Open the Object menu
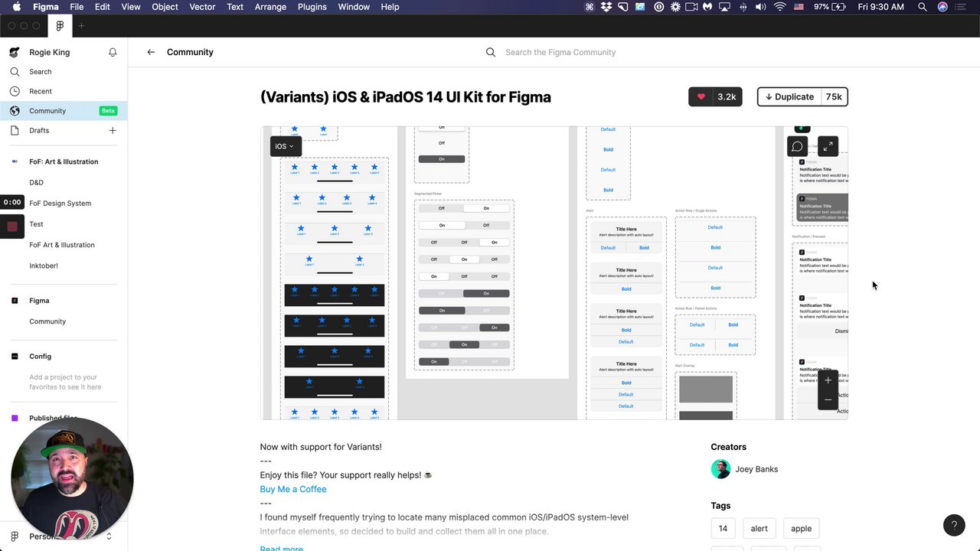The height and width of the screenshot is (551, 980). point(165,7)
